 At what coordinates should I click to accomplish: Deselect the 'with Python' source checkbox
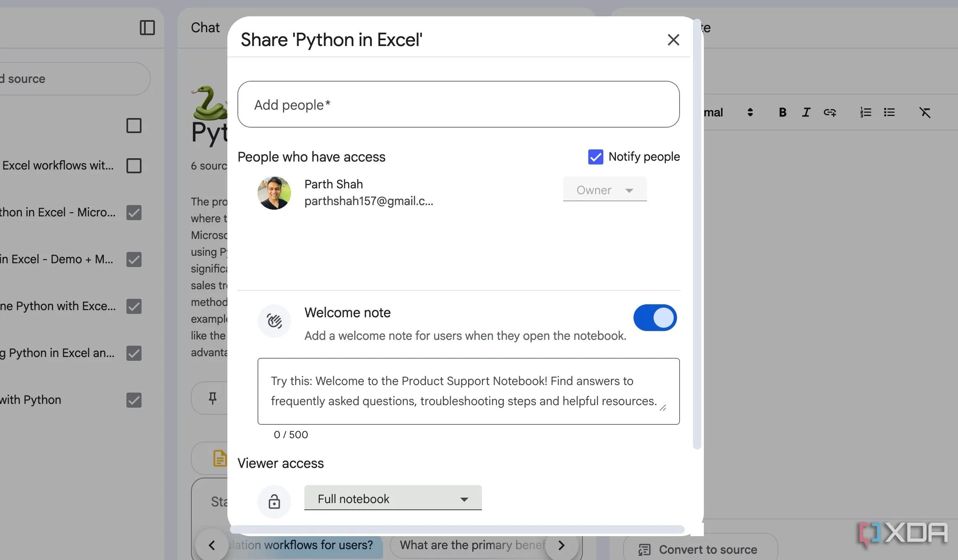pos(134,400)
